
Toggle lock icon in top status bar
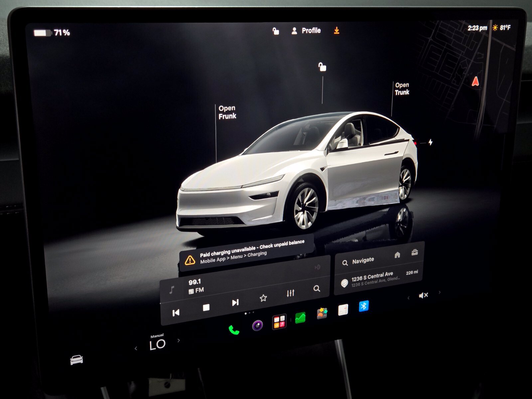point(276,31)
